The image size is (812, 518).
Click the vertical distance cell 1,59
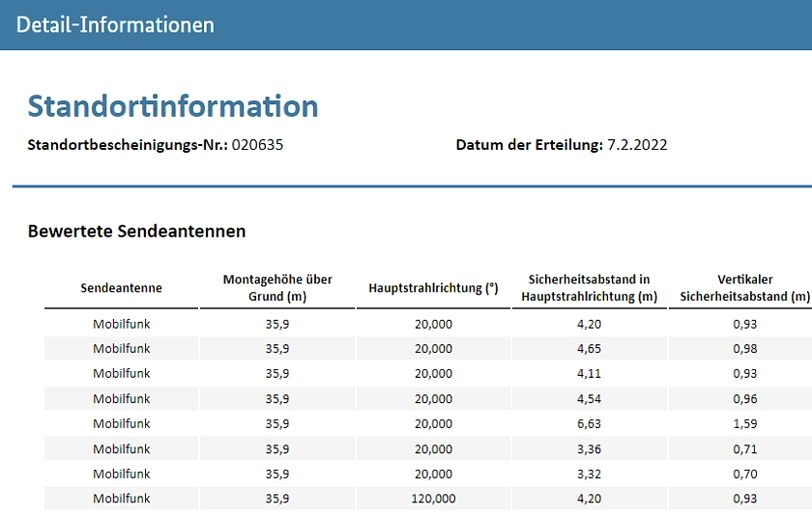744,423
